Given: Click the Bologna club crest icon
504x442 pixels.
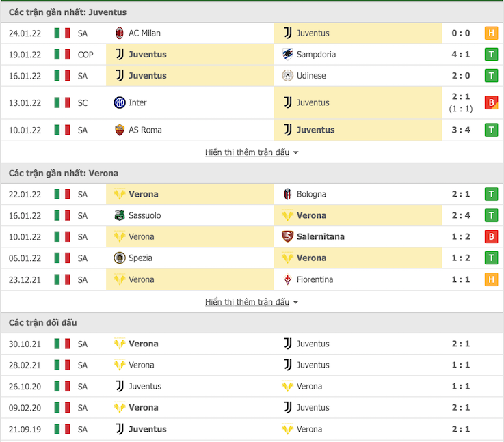Looking at the screenshot, I should point(287,194).
